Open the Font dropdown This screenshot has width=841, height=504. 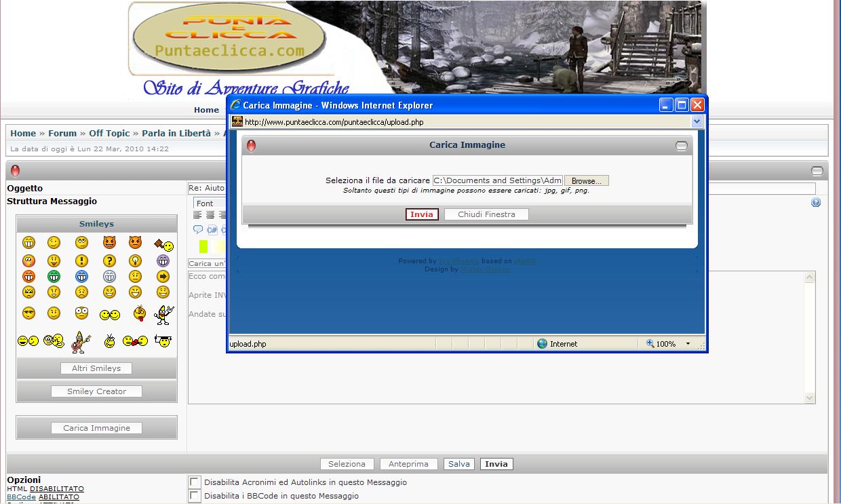point(210,203)
